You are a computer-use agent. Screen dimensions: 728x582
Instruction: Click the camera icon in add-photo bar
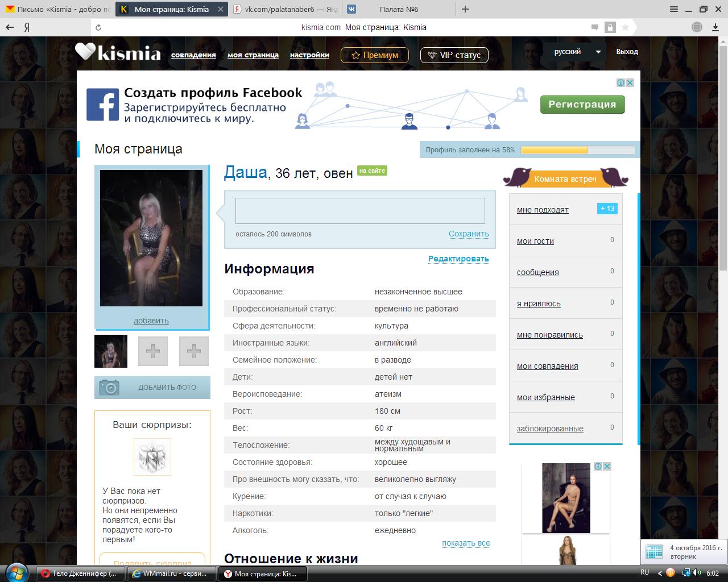(109, 388)
